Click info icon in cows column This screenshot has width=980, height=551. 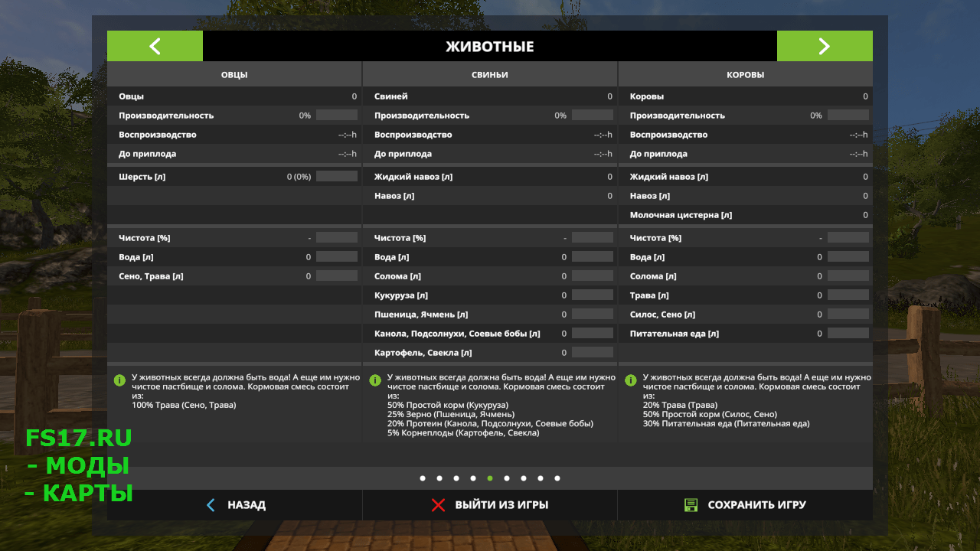631,380
